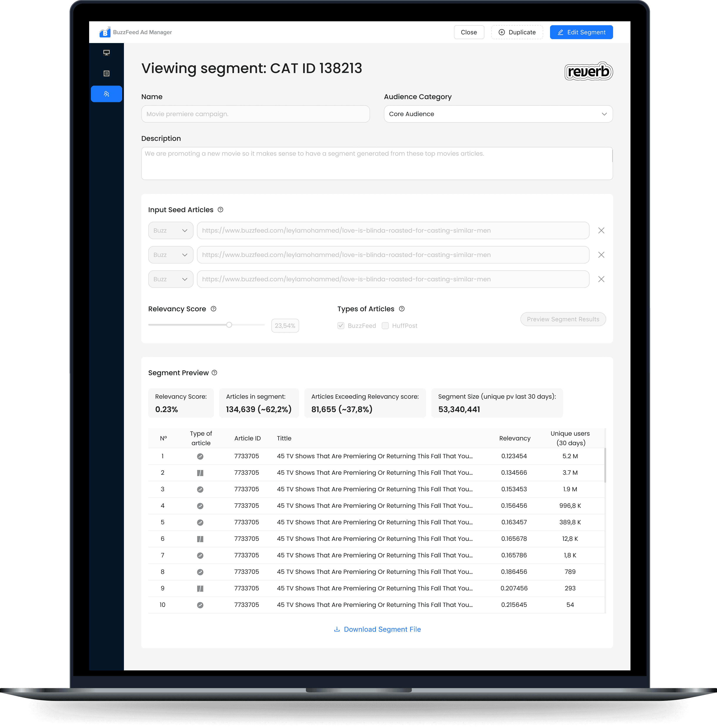The width and height of the screenshot is (717, 728).
Task: Click the monitor icon in the sidebar
Action: (107, 53)
